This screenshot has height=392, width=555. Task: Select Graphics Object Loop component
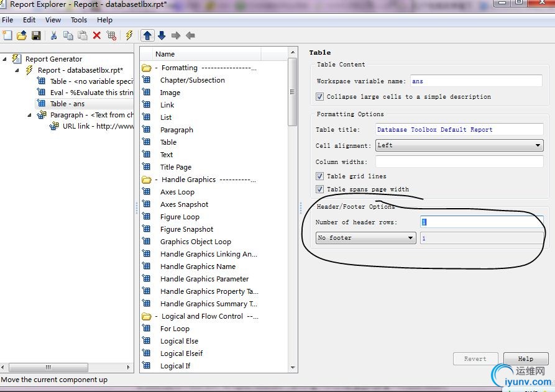point(195,242)
